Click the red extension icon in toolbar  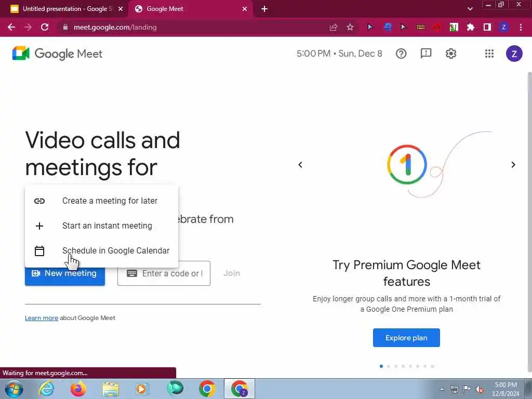pos(437,27)
